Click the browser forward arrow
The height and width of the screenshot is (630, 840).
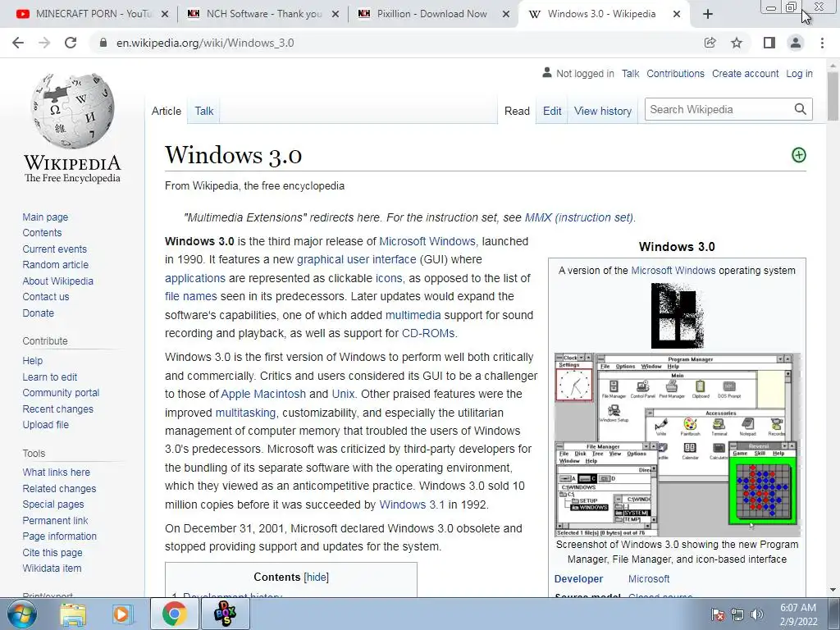(x=44, y=43)
